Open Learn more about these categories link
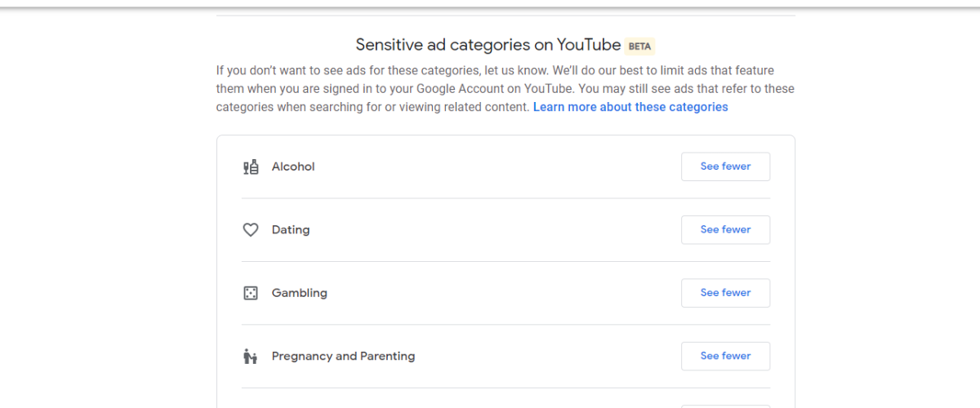The height and width of the screenshot is (408, 980). pyautogui.click(x=630, y=107)
